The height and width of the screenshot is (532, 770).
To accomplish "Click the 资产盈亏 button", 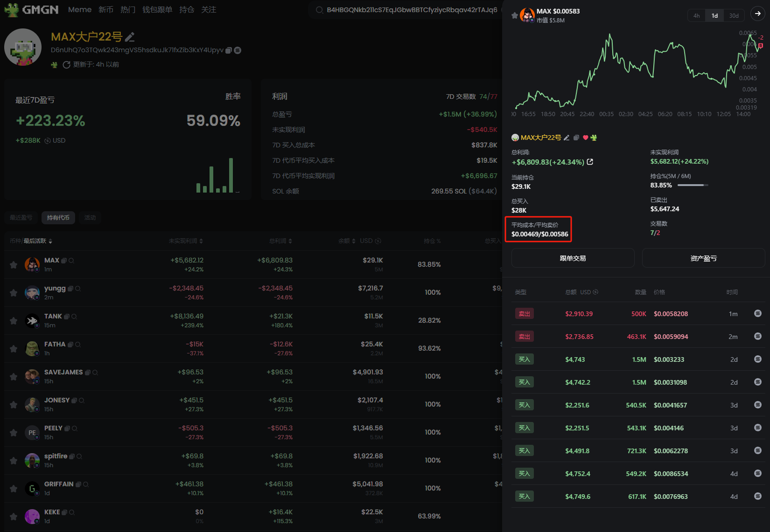I will [x=703, y=258].
